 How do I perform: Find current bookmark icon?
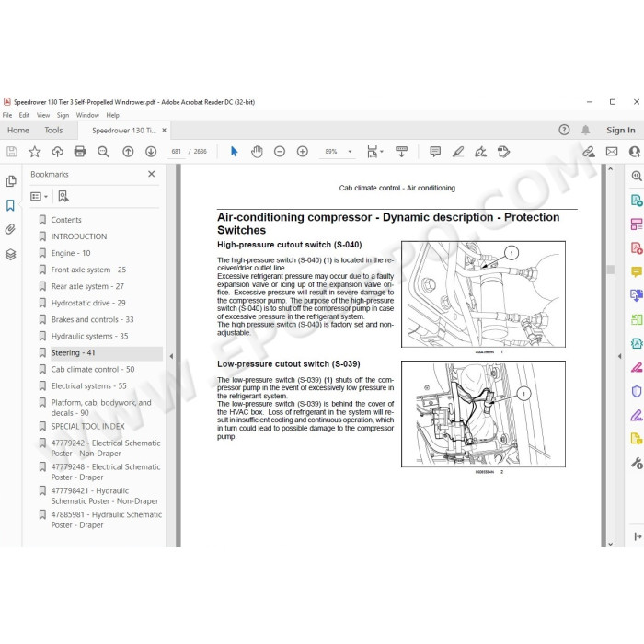click(63, 196)
